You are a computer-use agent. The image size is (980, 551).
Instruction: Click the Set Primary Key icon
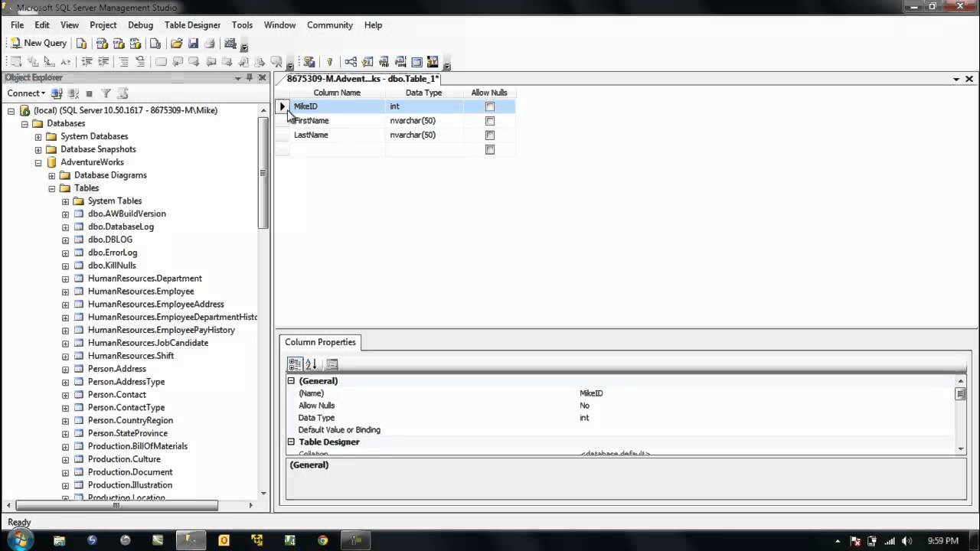(330, 62)
